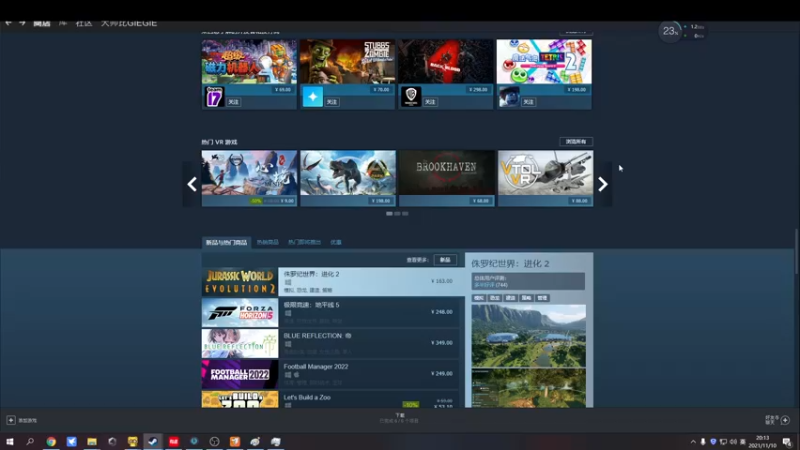Select the third VR carousel page dot

click(405, 214)
